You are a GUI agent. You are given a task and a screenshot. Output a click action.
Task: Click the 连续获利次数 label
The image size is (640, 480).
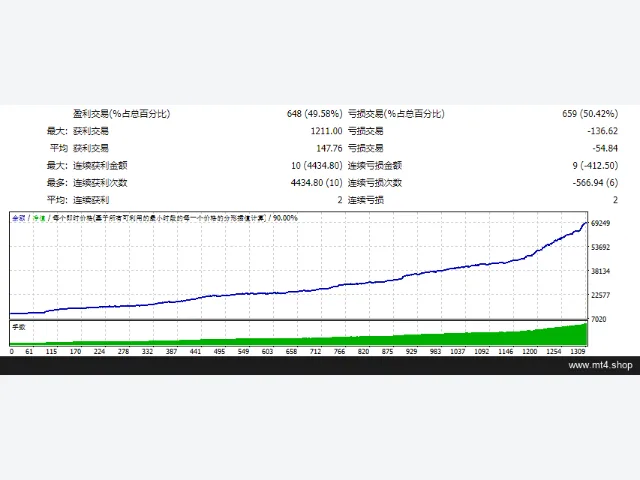tap(100, 182)
